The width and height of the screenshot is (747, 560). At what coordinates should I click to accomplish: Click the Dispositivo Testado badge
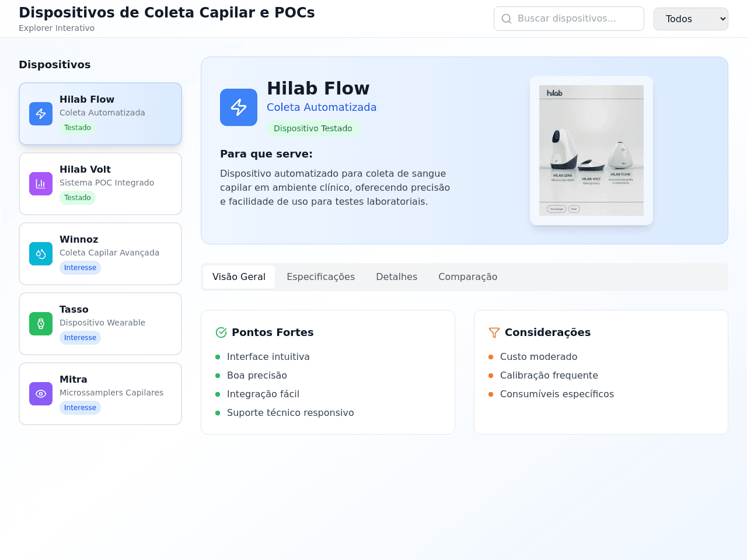click(313, 128)
